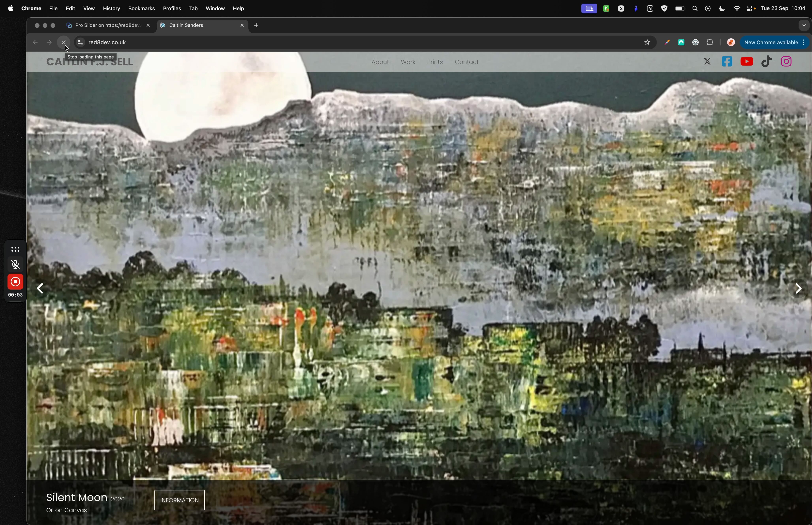
Task: Select the Caitlin Sanders tab
Action: tap(202, 25)
